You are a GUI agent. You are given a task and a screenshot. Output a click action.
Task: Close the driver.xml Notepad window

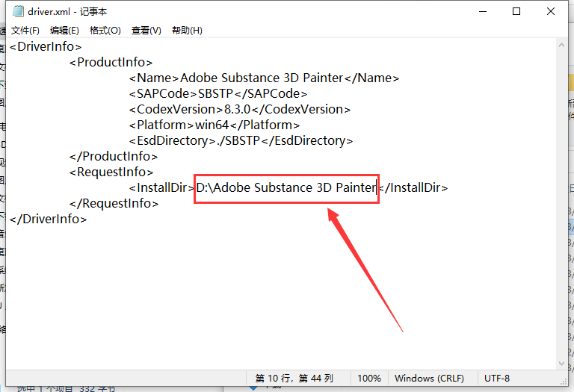coord(551,11)
